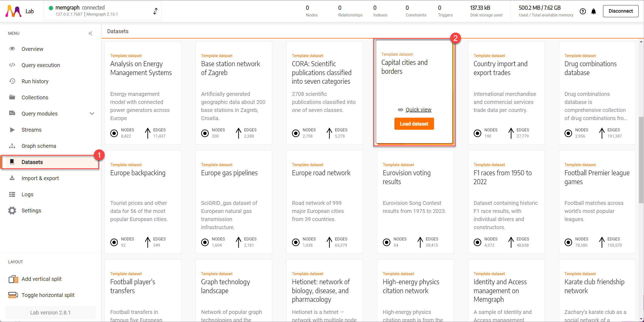Click scrollbar up arrow of datasets panel
The width and height of the screenshot is (644, 322).
point(641,42)
